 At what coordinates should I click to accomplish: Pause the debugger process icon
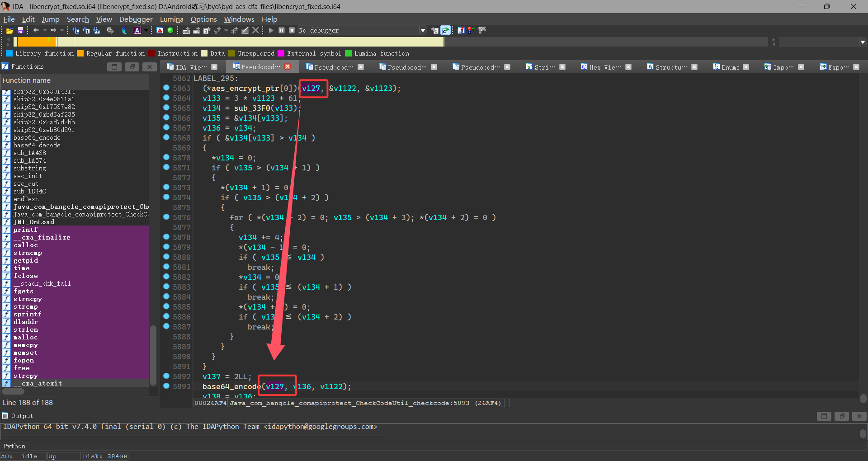coord(282,30)
